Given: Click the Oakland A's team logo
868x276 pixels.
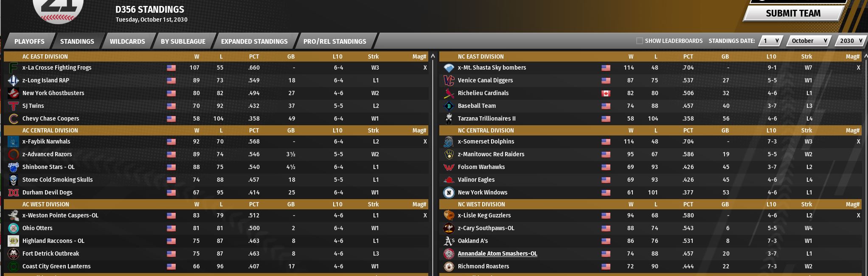Looking at the screenshot, I should point(449,241).
